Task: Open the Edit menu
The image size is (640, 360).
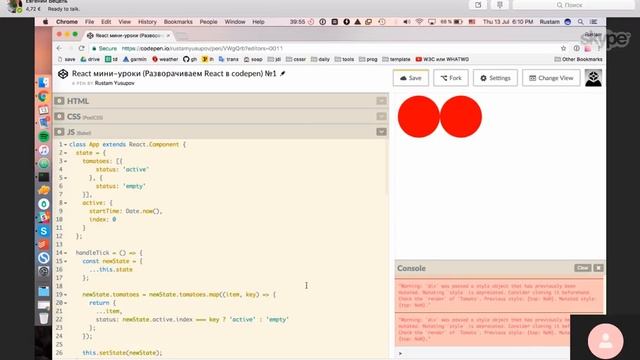Action: (106, 22)
